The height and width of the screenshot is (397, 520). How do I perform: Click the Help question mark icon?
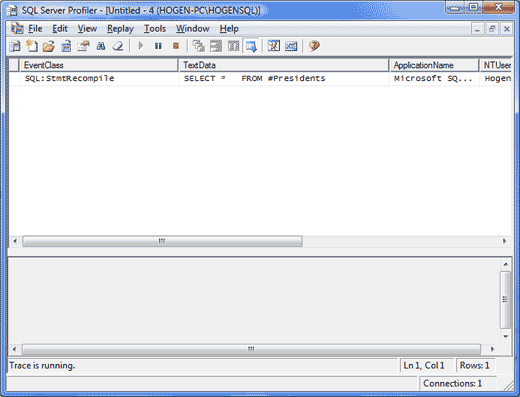(314, 46)
